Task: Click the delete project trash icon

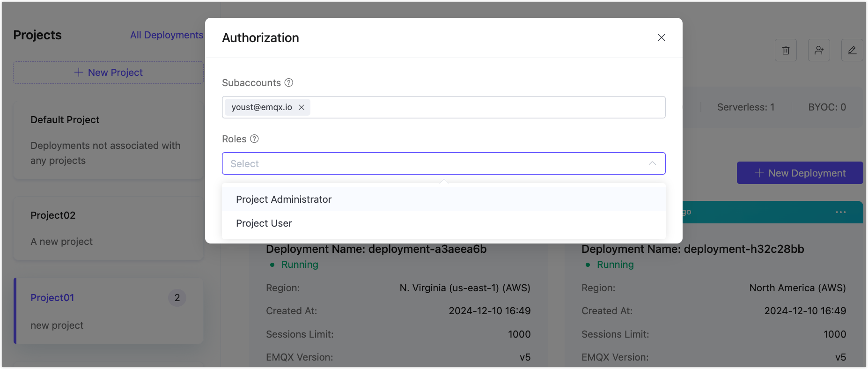Action: (786, 50)
